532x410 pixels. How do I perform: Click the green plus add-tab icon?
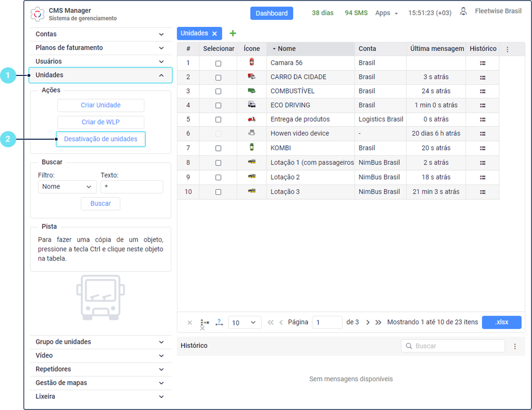(233, 33)
